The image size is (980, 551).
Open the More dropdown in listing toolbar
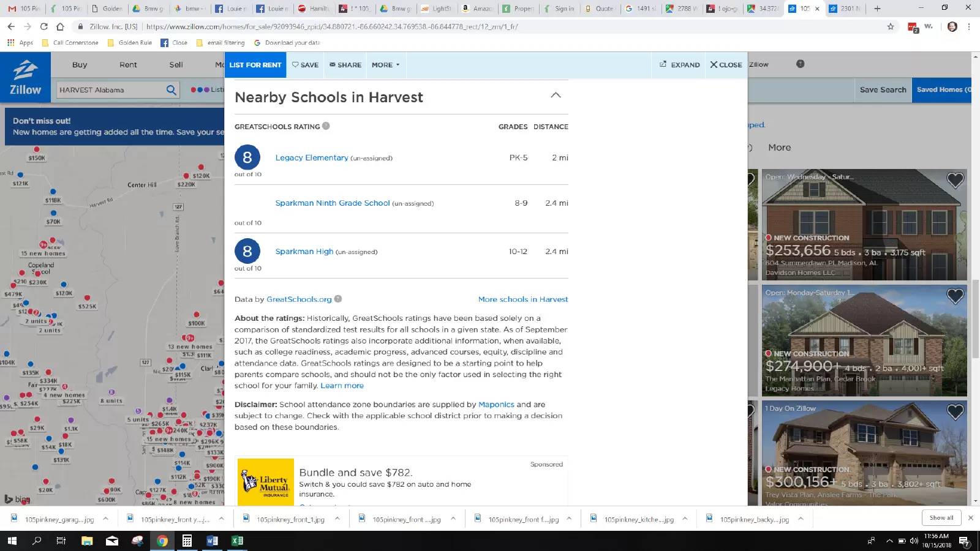click(385, 65)
